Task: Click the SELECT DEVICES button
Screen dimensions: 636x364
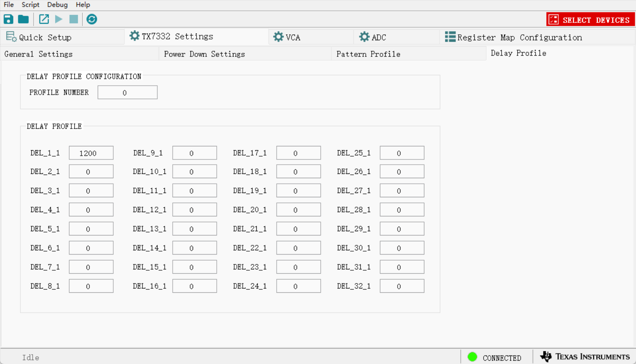Action: pos(590,20)
